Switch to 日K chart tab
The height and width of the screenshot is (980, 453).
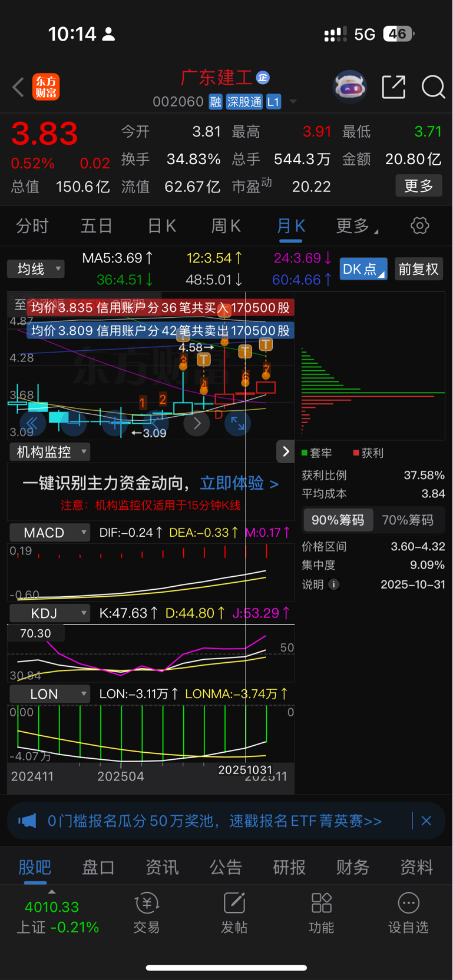[161, 225]
